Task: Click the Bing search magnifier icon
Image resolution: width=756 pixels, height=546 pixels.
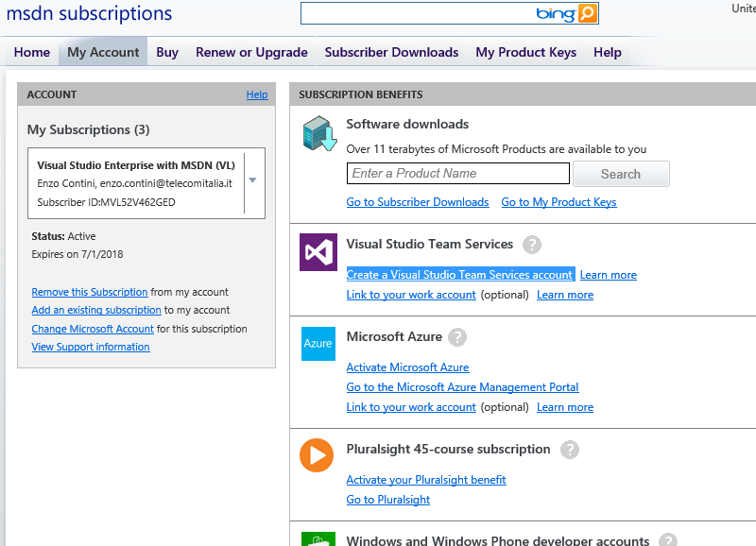Action: 587,13
